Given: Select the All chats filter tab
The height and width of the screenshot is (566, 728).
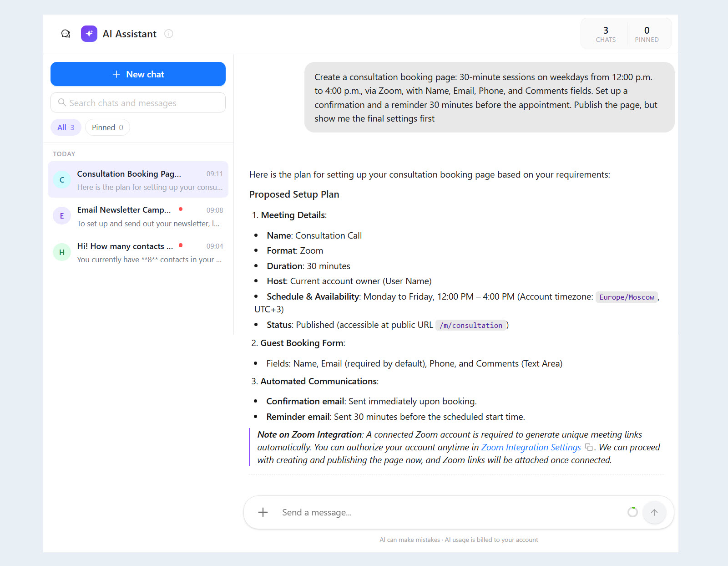Looking at the screenshot, I should pos(66,127).
